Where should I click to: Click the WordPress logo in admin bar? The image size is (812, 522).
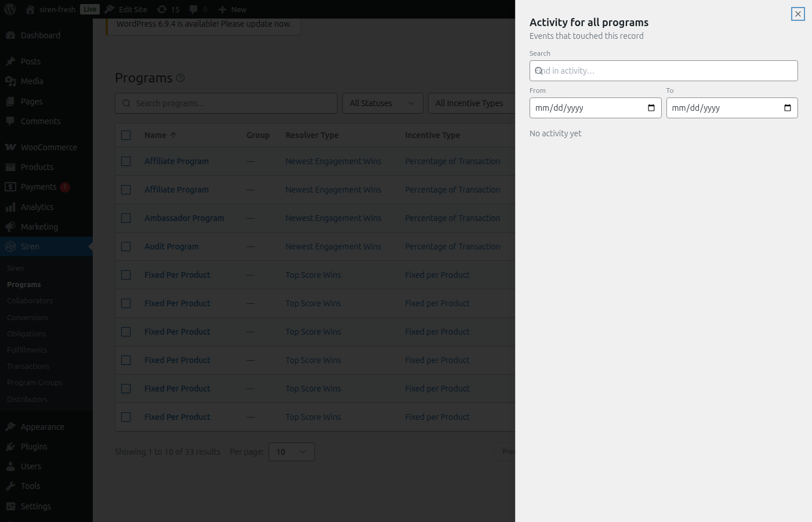[x=10, y=9]
